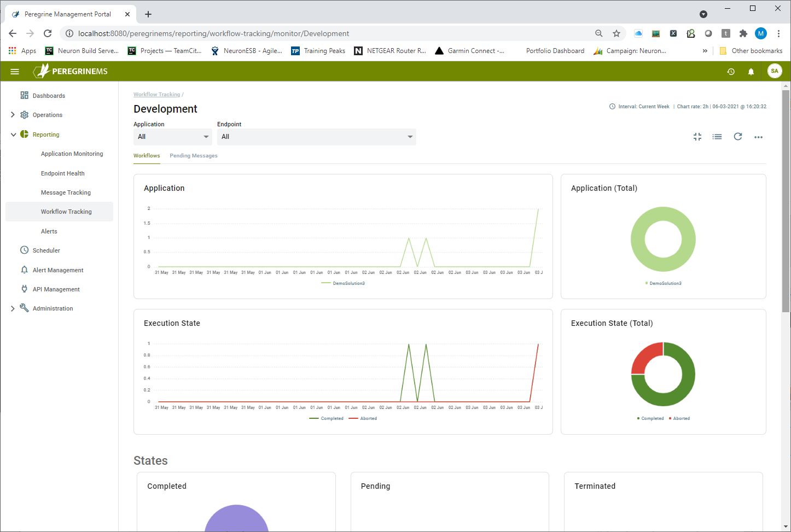The height and width of the screenshot is (532, 791).
Task: Close the Peregrine Management Portal tab
Action: coord(127,14)
